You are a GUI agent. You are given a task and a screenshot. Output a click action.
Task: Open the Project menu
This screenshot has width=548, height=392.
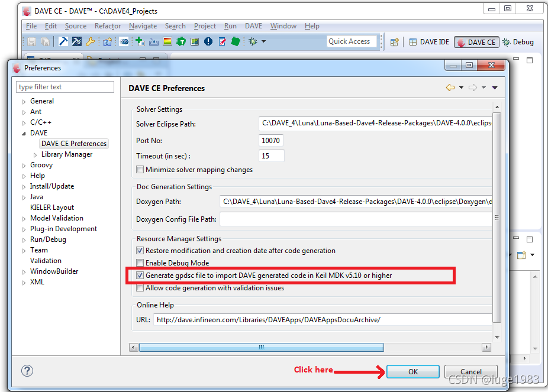pyautogui.click(x=205, y=26)
